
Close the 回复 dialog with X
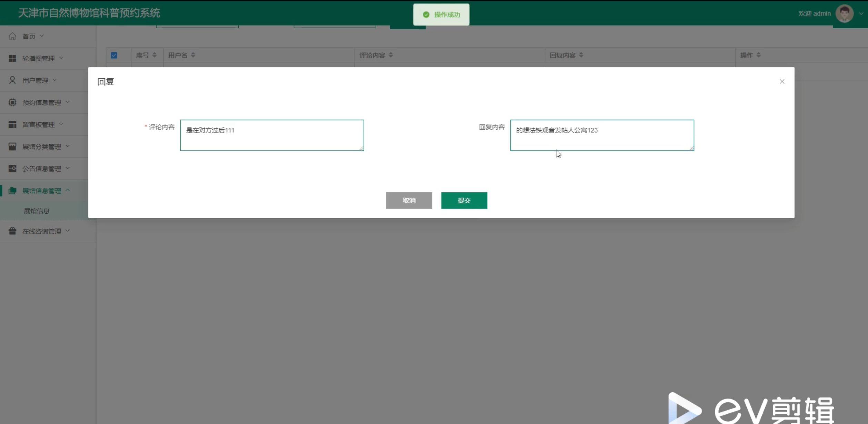click(x=782, y=81)
